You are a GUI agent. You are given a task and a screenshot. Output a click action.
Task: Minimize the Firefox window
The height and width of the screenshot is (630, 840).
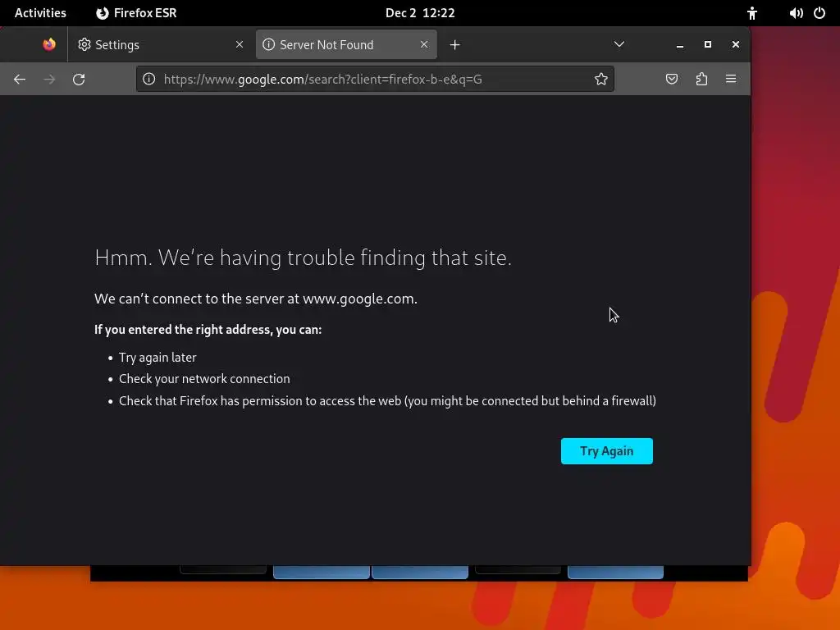click(x=680, y=45)
